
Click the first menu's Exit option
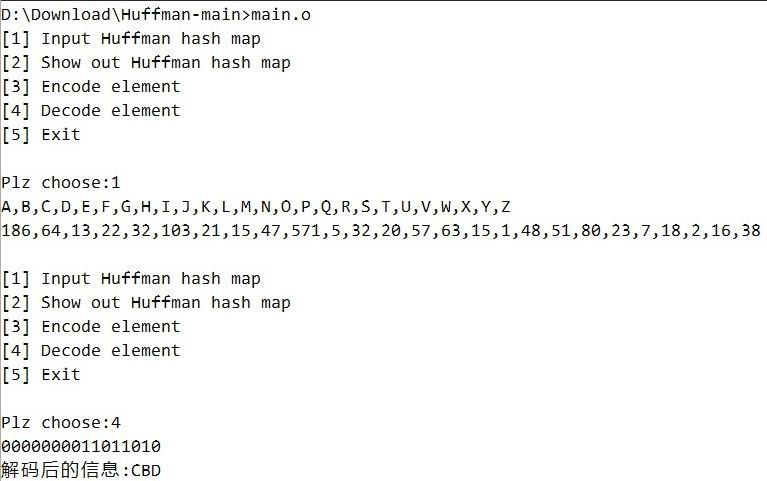click(x=41, y=135)
